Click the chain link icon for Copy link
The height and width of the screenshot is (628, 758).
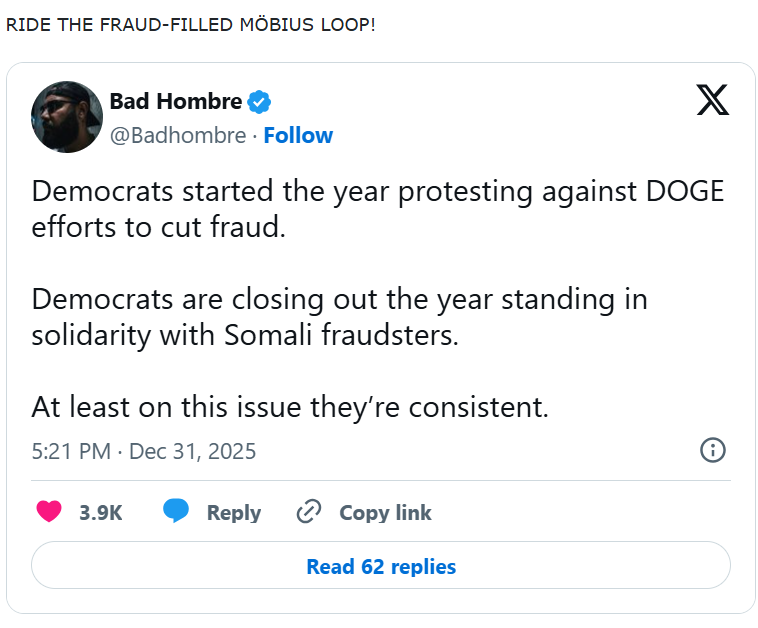tap(308, 512)
